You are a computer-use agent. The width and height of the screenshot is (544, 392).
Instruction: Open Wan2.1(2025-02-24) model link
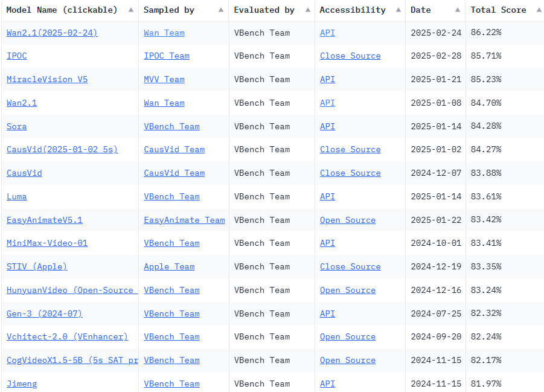[52, 33]
